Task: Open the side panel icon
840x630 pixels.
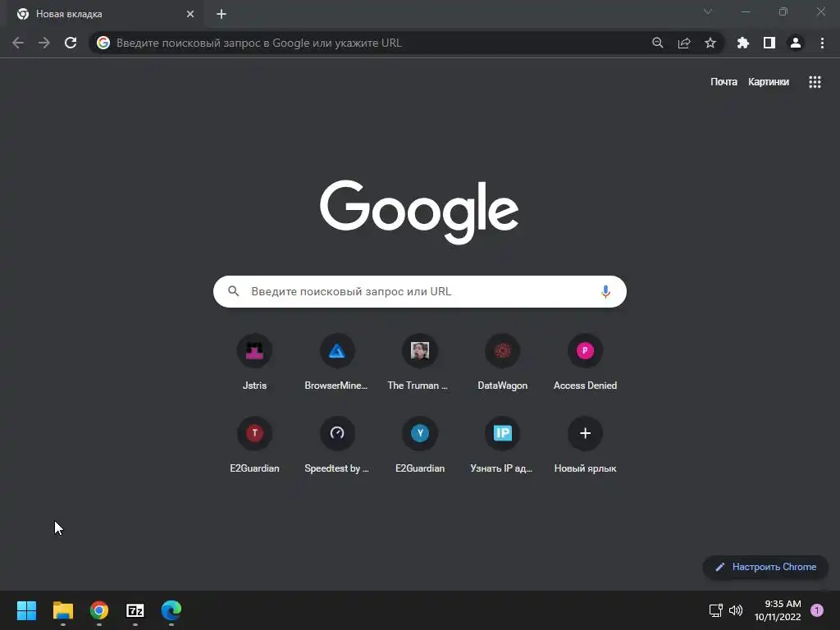Action: (769, 43)
